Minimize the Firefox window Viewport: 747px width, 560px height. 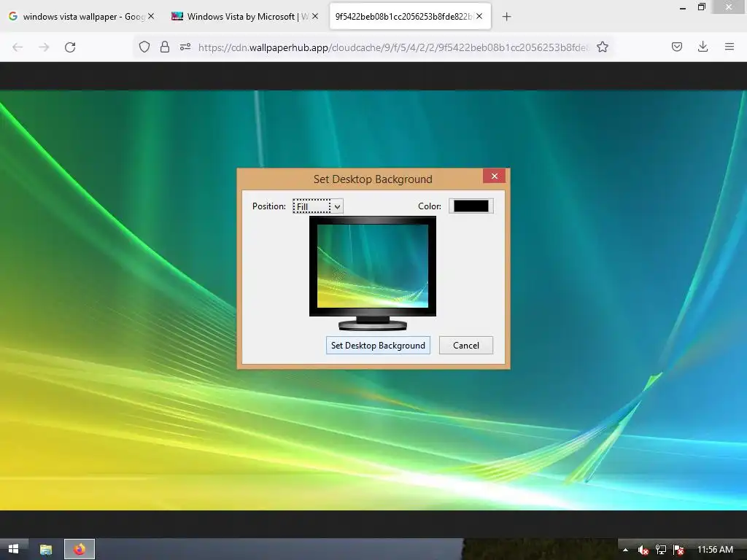(683, 7)
